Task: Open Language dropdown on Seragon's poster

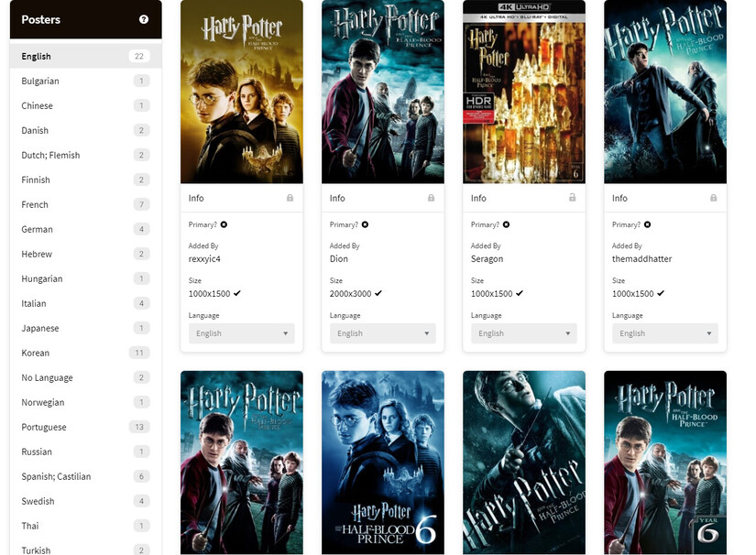Action: [524, 333]
